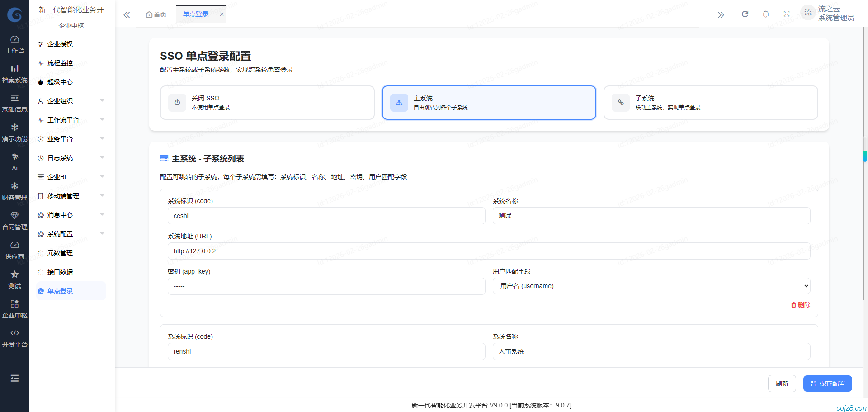The width and height of the screenshot is (868, 412).
Task: Enter fullscreen mode via the top toolbar icon
Action: click(x=787, y=14)
